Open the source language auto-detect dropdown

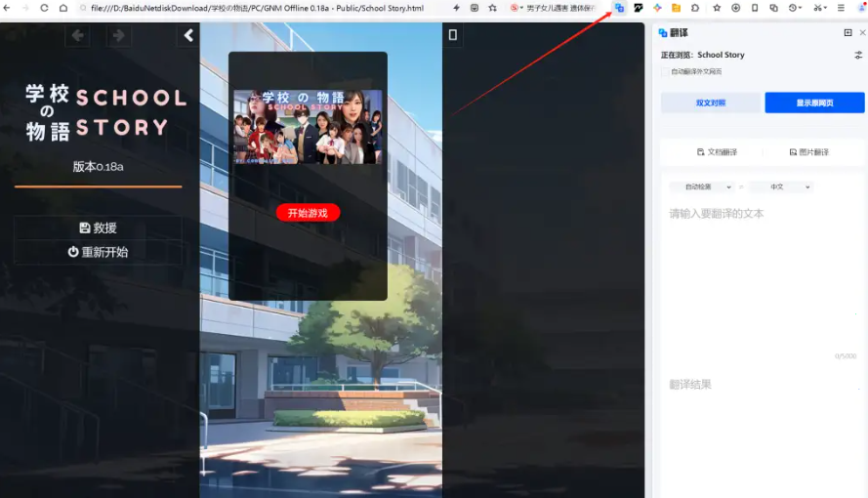tap(701, 187)
